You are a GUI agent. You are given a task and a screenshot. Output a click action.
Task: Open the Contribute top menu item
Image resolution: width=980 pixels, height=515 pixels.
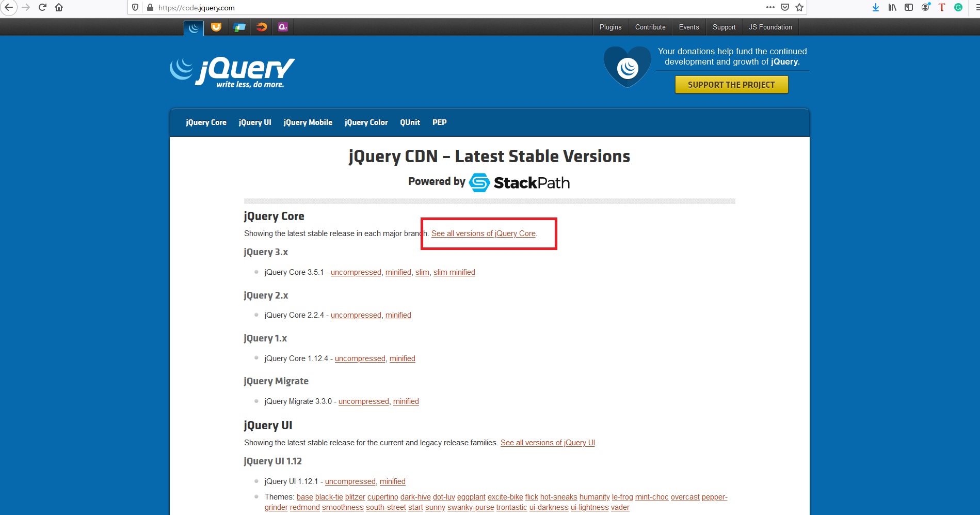pyautogui.click(x=650, y=27)
